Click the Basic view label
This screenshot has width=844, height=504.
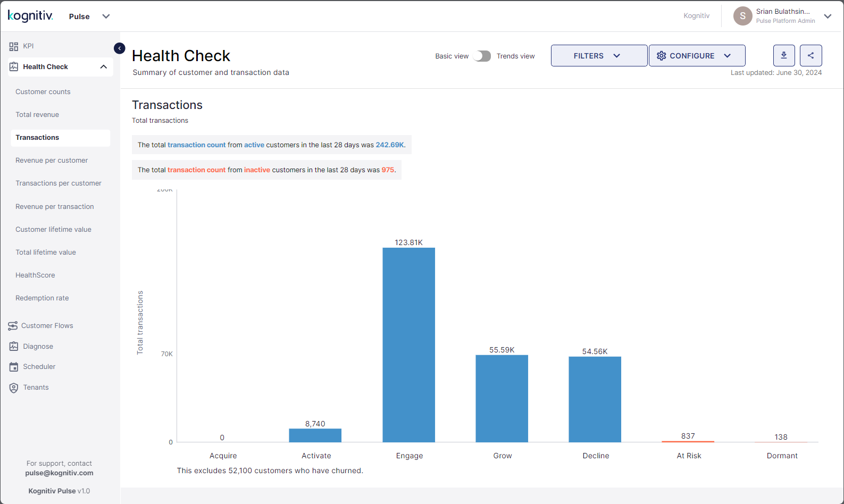452,56
